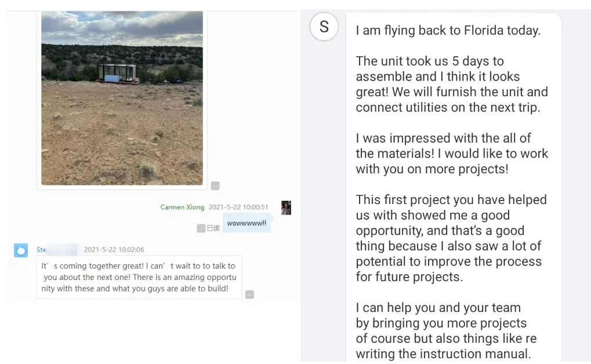Image resolution: width=591 pixels, height=364 pixels.
Task: Click the 10:02:06 timestamp by Ste's message
Action: coord(114,250)
